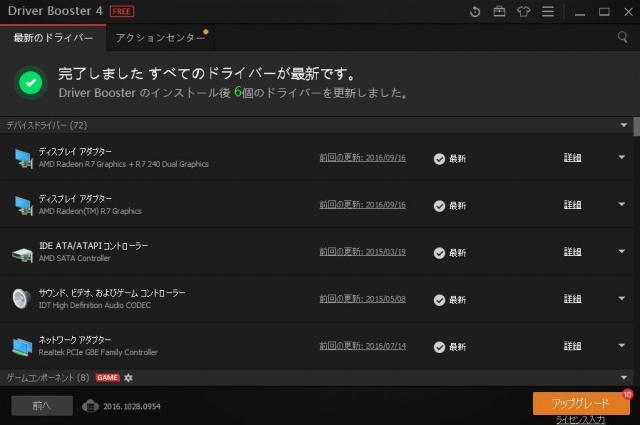The height and width of the screenshot is (425, 640).
Task: Click the gear icon beside GAME badge
Action: coord(128,378)
